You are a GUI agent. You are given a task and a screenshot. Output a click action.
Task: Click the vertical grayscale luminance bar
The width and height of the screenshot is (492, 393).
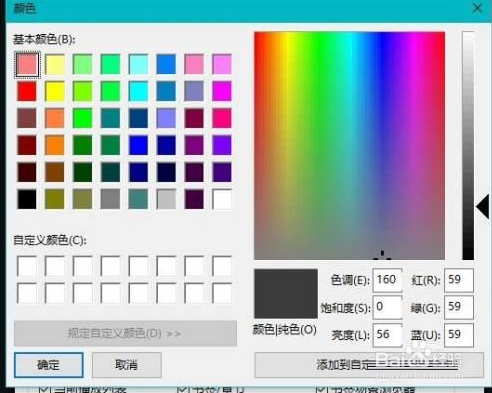tap(468, 145)
